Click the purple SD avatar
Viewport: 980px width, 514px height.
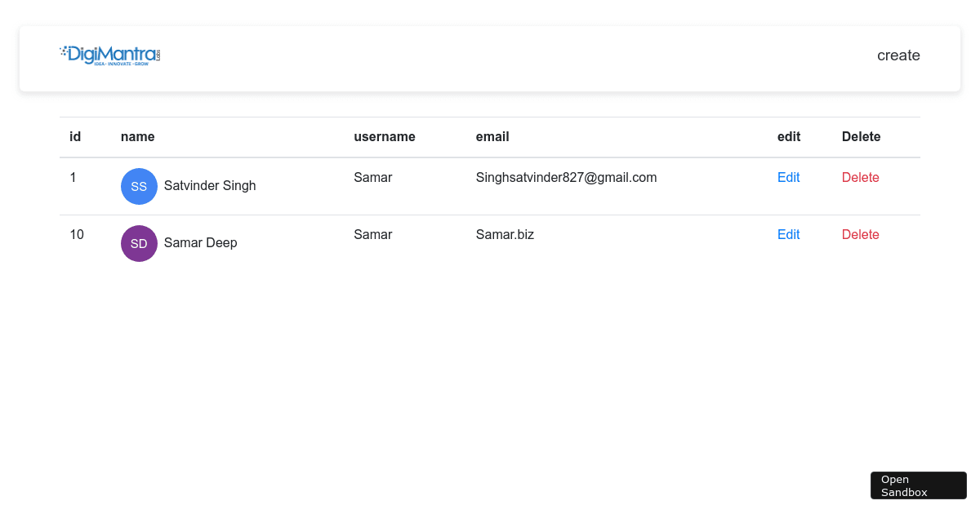coord(139,243)
